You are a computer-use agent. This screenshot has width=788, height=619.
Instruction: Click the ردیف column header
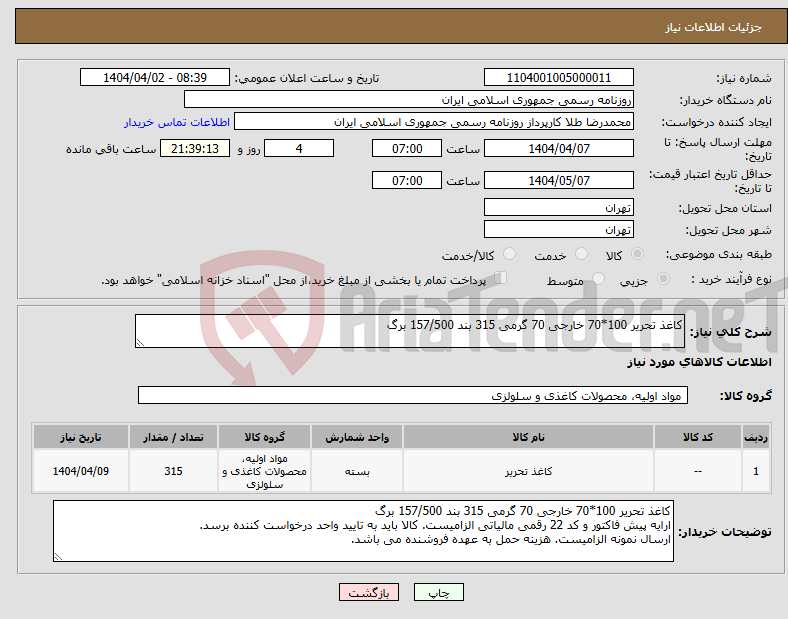(756, 437)
